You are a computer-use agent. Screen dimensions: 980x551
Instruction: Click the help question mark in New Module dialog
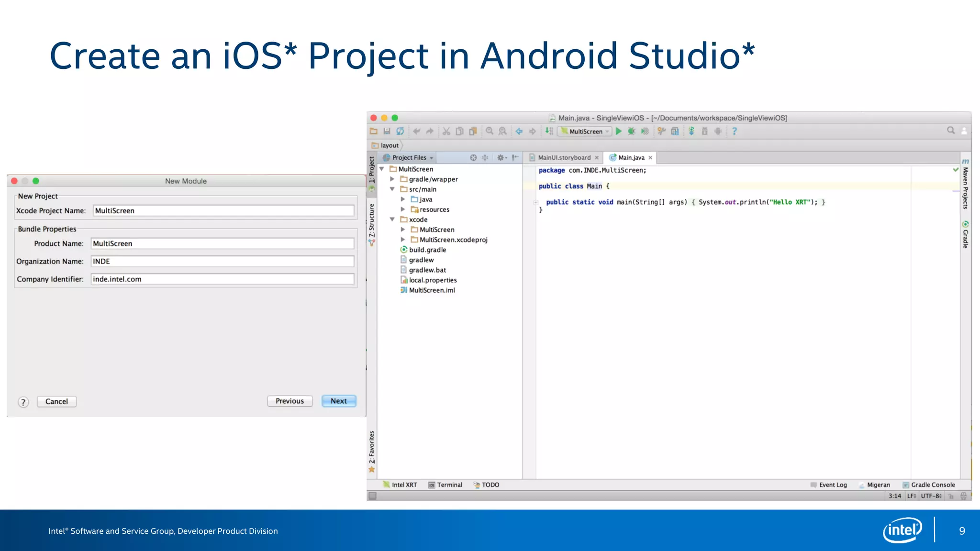click(x=23, y=402)
